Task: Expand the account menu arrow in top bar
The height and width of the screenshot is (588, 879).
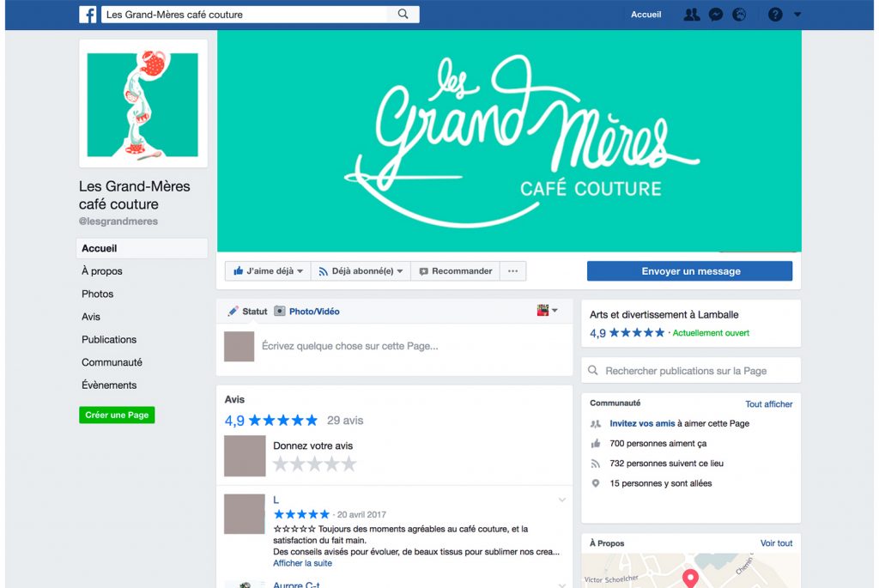Action: coord(797,15)
